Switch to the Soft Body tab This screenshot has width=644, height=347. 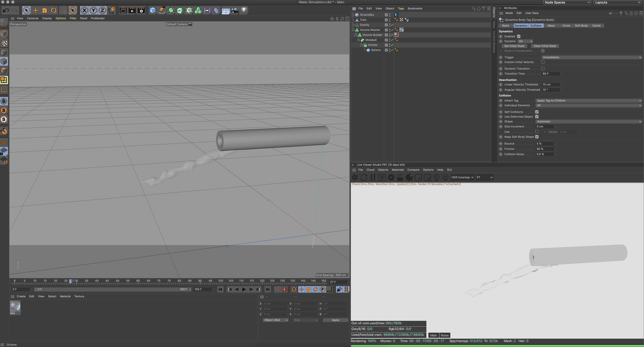pyautogui.click(x=581, y=26)
